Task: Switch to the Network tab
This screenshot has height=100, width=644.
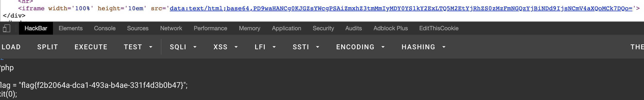Action: point(171,28)
